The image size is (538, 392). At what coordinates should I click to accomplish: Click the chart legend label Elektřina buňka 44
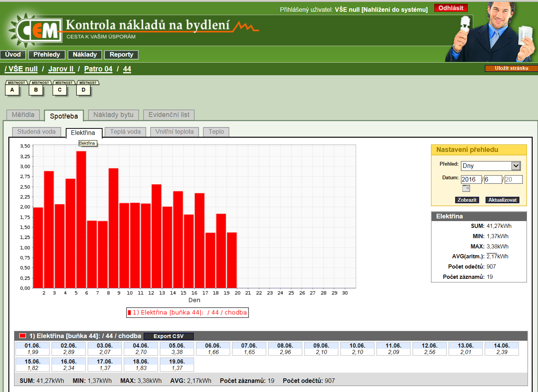point(190,313)
